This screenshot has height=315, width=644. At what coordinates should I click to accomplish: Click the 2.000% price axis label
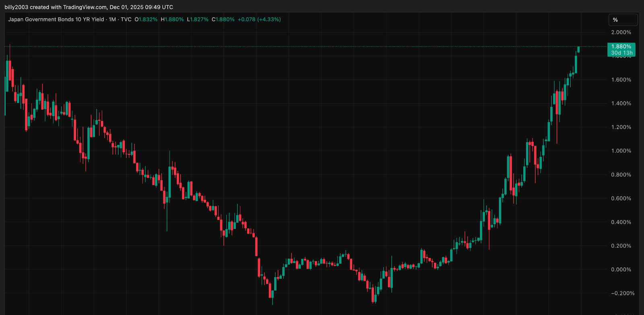621,32
